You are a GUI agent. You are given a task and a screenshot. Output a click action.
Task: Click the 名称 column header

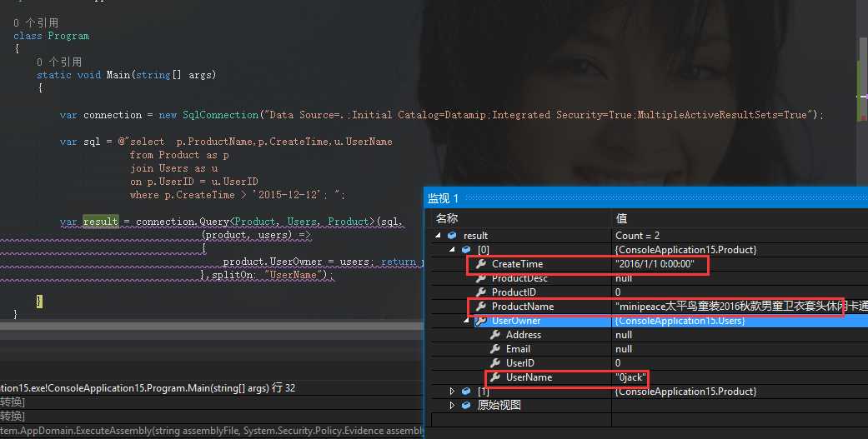click(x=447, y=218)
